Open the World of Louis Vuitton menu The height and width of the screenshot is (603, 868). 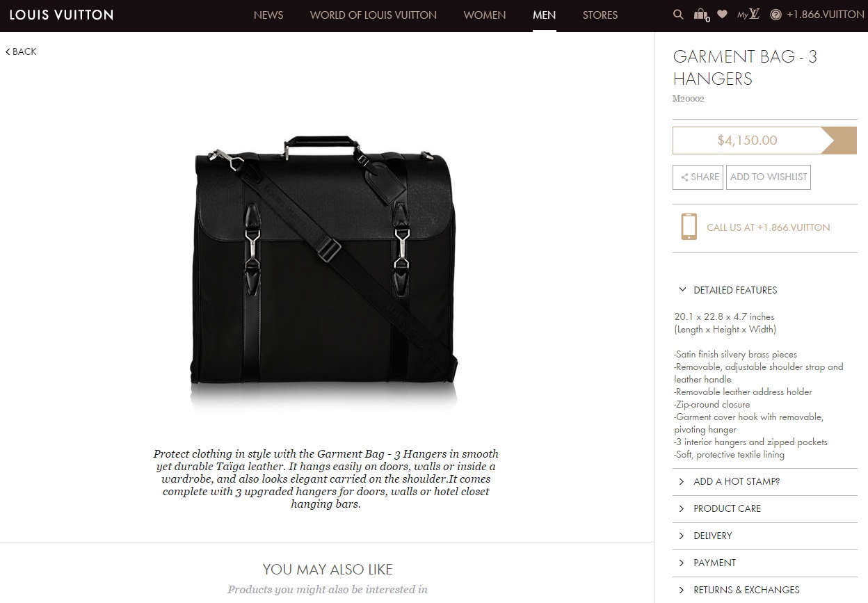(x=373, y=15)
